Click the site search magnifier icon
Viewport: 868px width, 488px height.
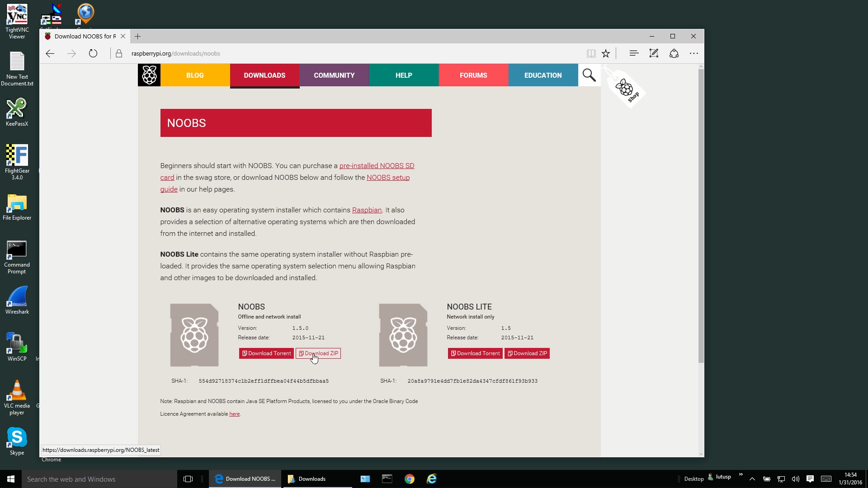pos(589,75)
